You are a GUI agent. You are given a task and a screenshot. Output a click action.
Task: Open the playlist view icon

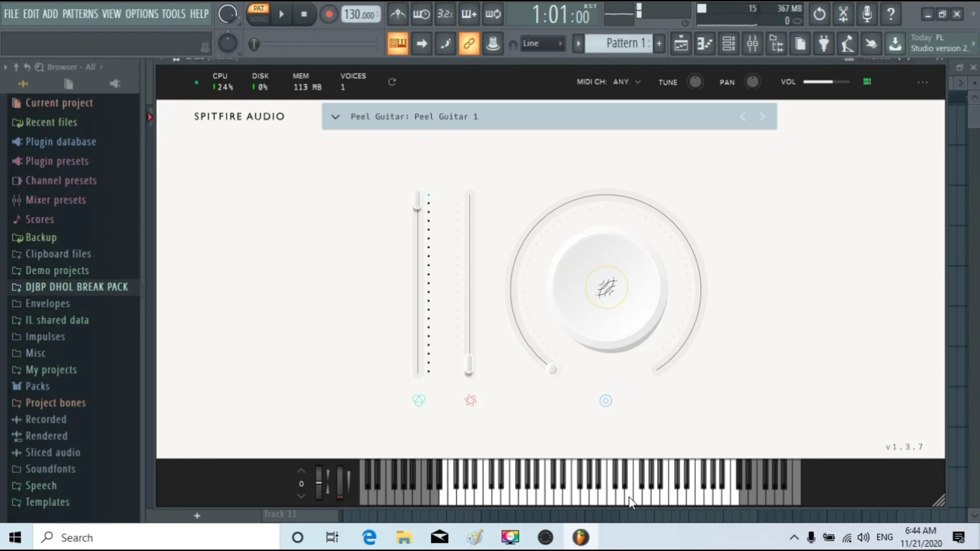pos(681,44)
